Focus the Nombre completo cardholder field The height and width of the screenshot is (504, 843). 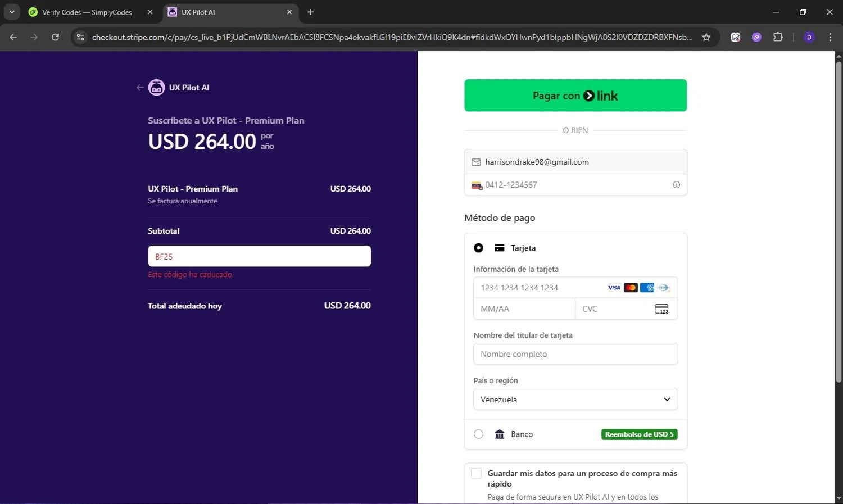(575, 354)
